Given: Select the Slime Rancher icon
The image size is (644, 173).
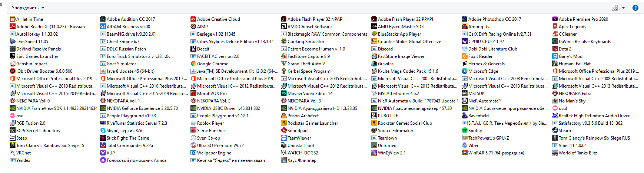Looking at the screenshot, I should coord(193,130).
